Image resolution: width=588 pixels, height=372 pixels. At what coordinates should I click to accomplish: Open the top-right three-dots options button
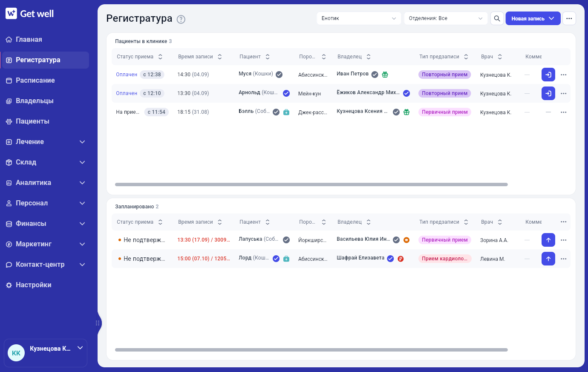tap(569, 18)
